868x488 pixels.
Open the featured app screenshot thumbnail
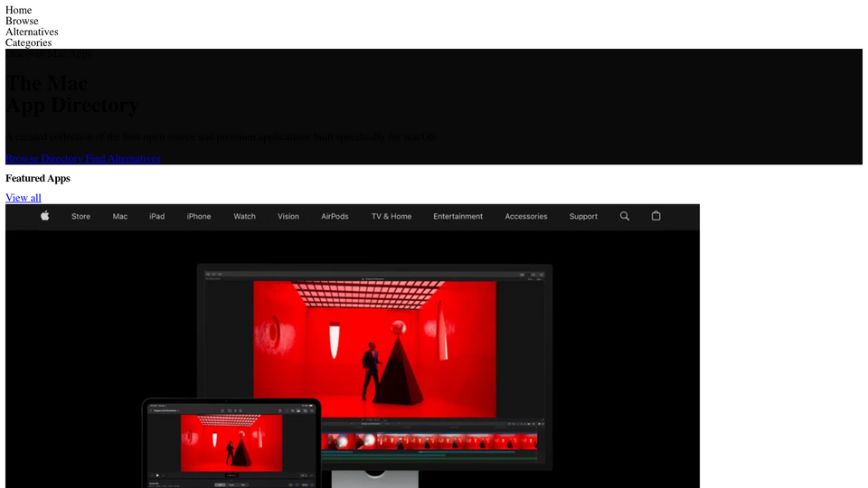(x=353, y=346)
